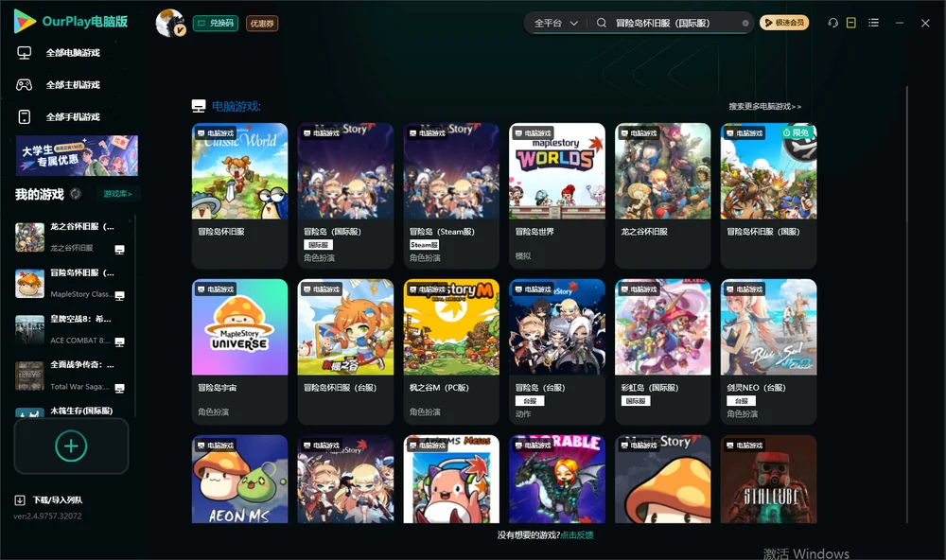Screen dimensions: 946x560
Task: Follow the 搜索更多电脑游戏>> link
Action: point(764,107)
